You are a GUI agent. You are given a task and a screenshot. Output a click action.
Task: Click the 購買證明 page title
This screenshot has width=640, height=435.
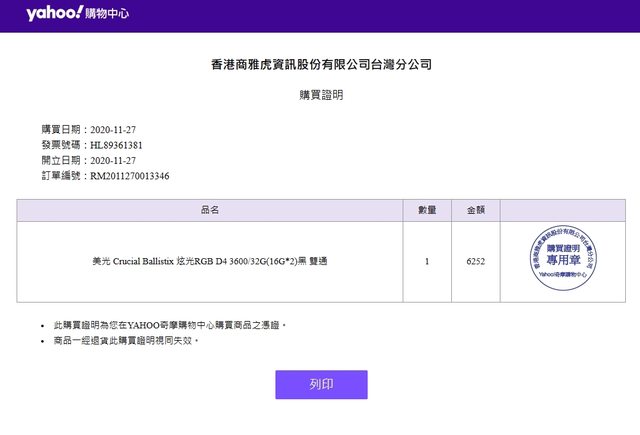[320, 96]
